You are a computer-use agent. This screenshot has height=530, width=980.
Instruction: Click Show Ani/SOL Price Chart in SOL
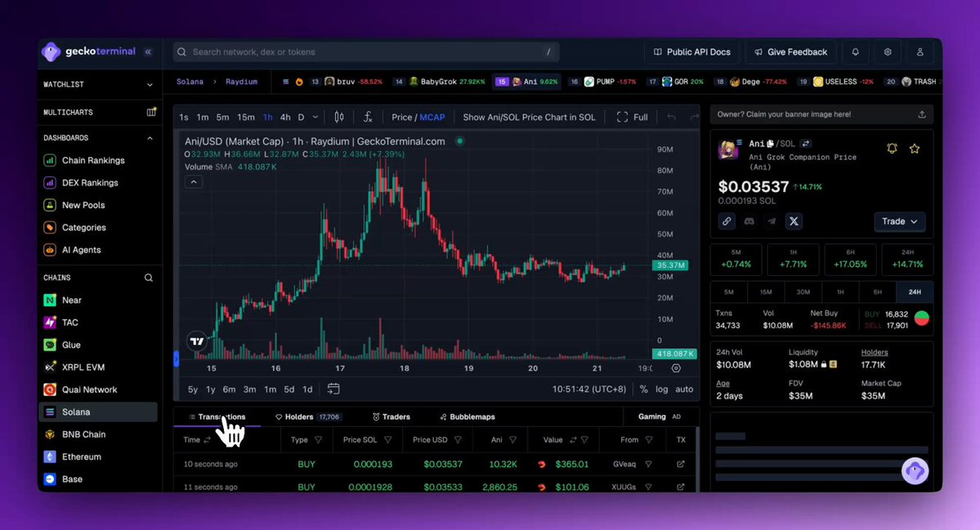point(529,118)
